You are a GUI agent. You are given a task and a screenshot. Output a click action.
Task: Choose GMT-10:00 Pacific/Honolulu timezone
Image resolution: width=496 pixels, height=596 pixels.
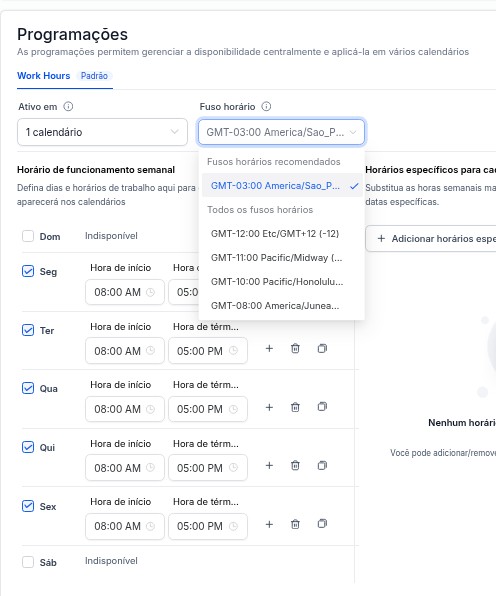[x=282, y=282]
